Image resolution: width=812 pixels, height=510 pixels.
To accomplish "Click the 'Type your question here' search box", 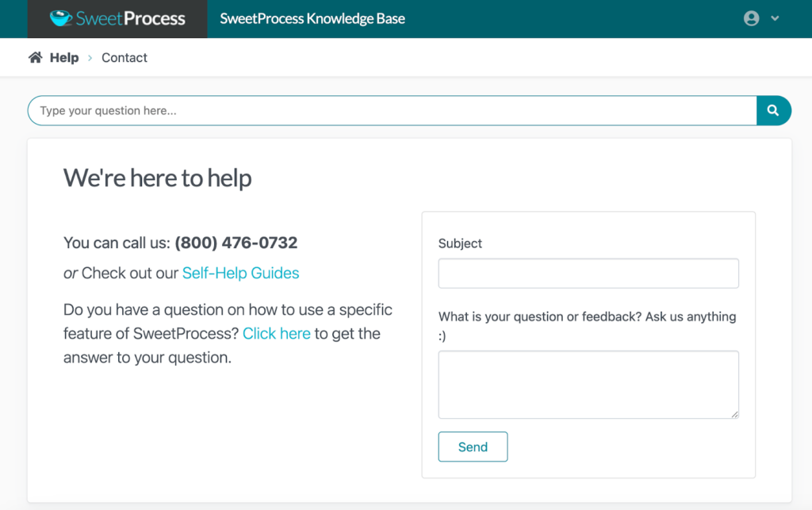I will (317, 110).
